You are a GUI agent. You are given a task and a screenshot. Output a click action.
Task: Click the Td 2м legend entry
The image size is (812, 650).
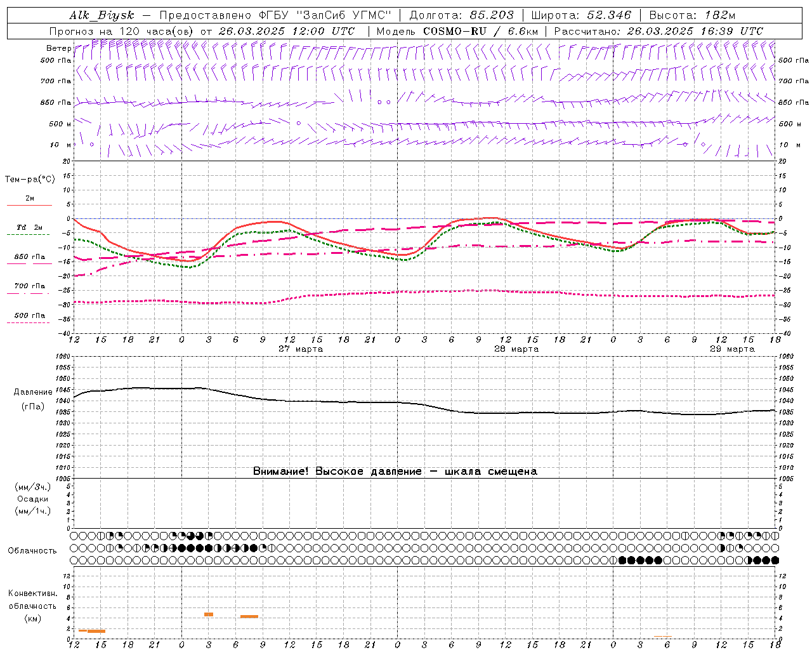tap(30, 227)
